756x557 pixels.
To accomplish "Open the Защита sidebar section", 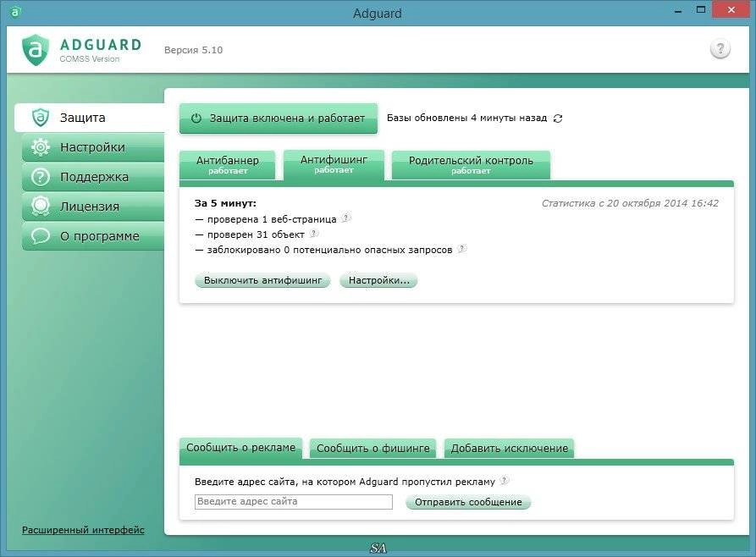I will point(90,117).
